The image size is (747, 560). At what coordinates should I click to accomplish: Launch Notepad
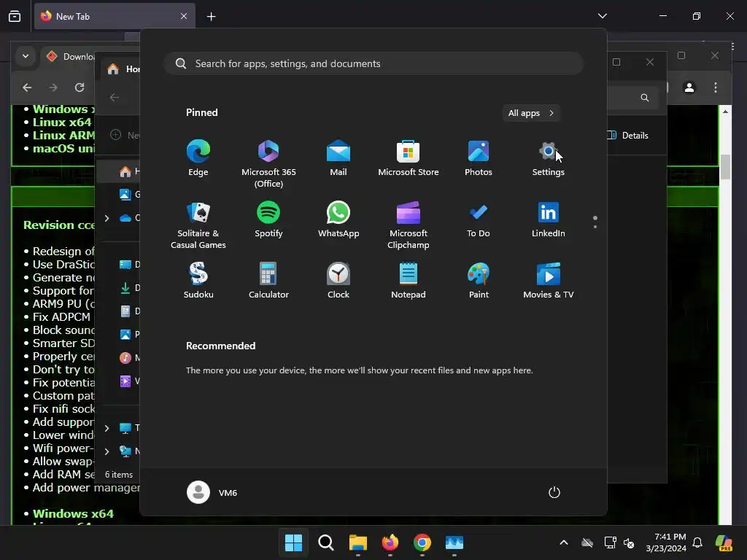[x=409, y=281]
